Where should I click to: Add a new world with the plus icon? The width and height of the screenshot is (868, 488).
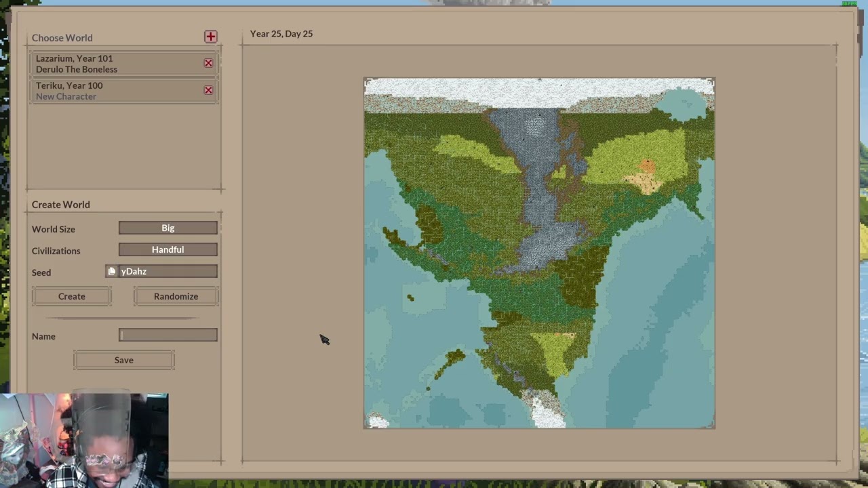[210, 37]
